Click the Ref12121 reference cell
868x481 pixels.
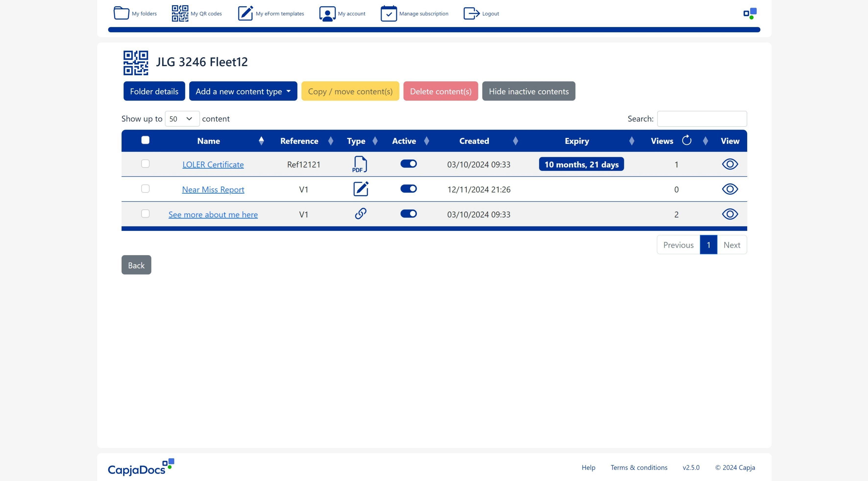(304, 164)
